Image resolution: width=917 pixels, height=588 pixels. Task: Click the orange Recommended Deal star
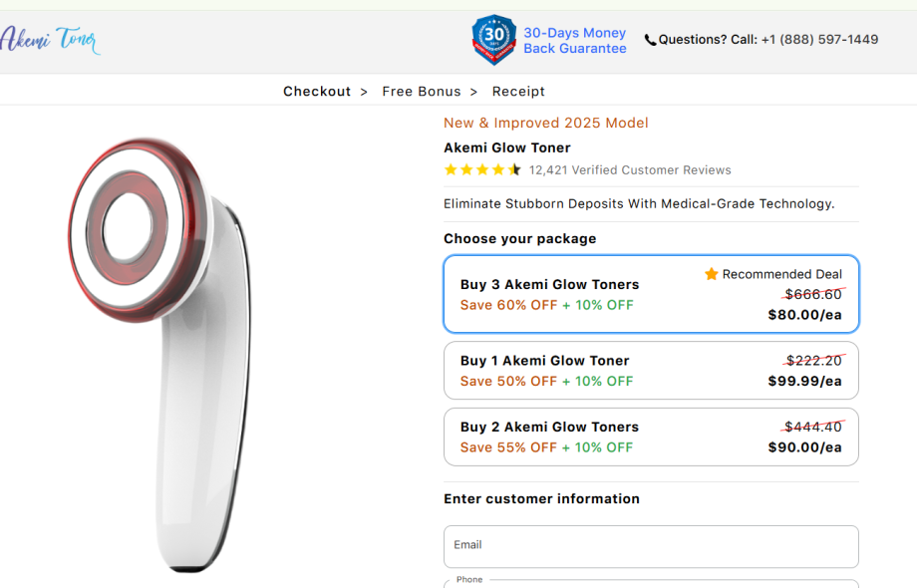tap(712, 274)
